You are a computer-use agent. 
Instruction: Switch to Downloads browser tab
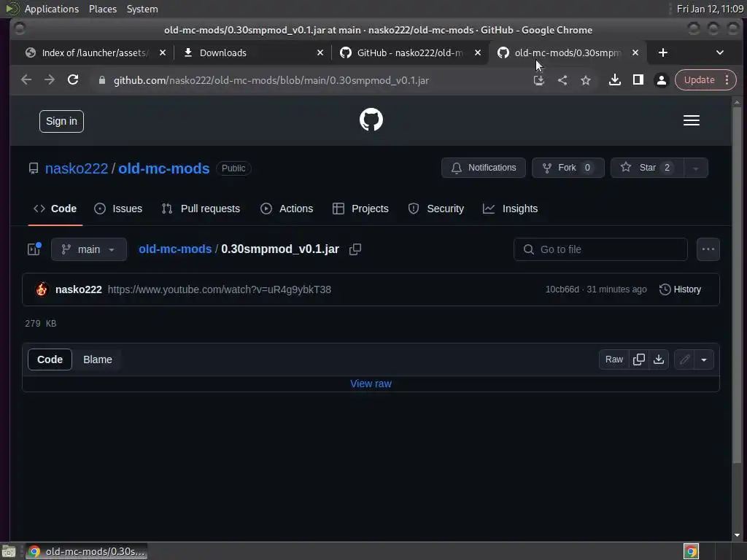(x=252, y=52)
